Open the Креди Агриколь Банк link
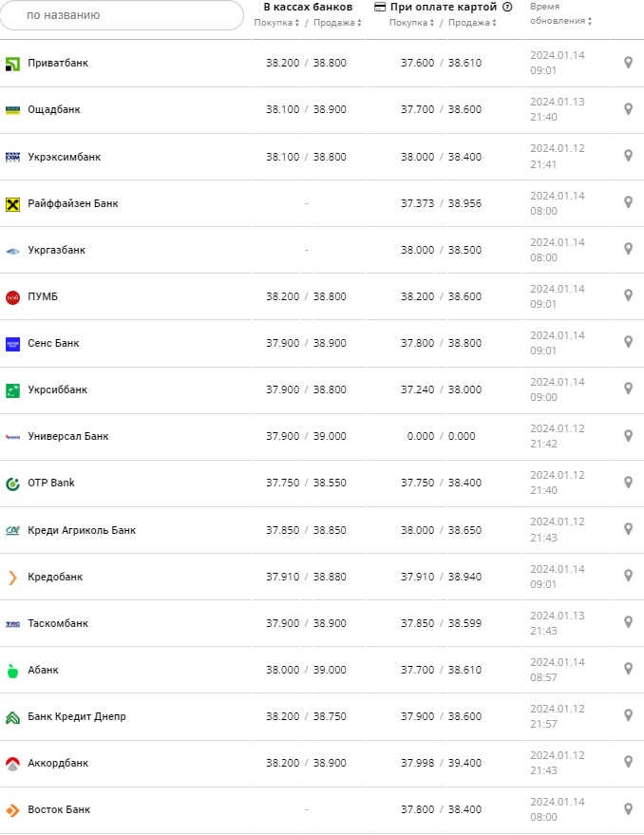Image resolution: width=644 pixels, height=835 pixels. tap(82, 530)
